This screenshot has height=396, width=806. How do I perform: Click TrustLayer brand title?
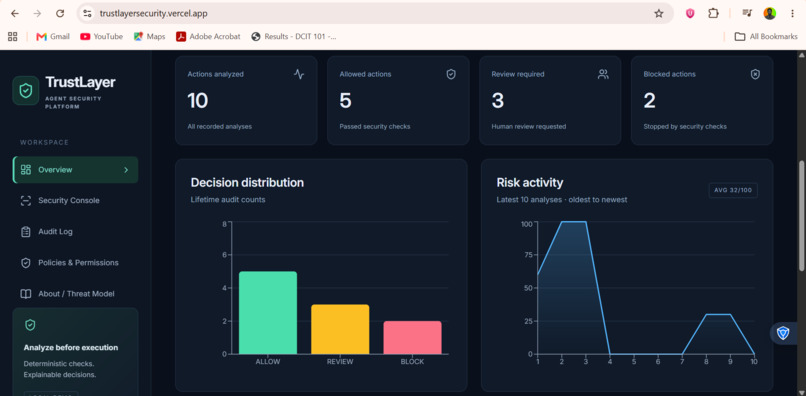[x=80, y=82]
